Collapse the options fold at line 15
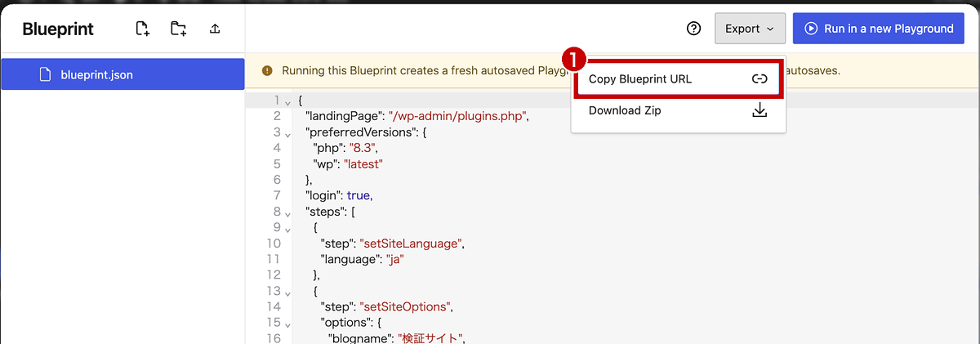 [287, 324]
